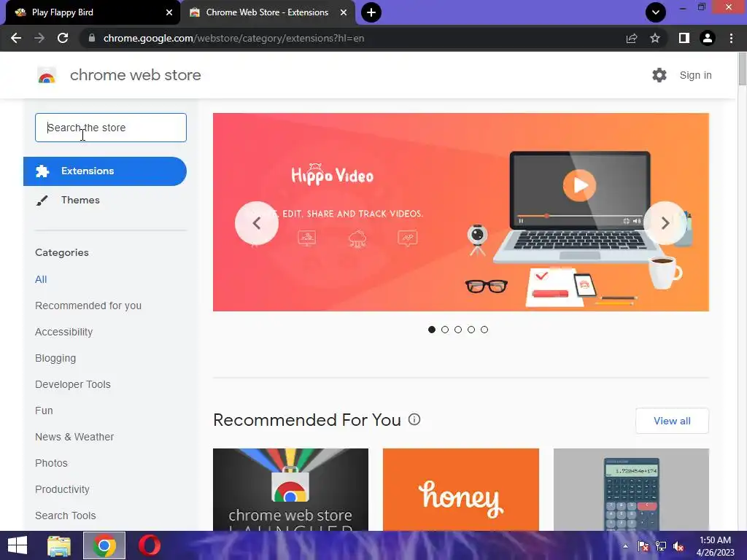The image size is (747, 560).
Task: Show next banner slide
Action: point(665,223)
